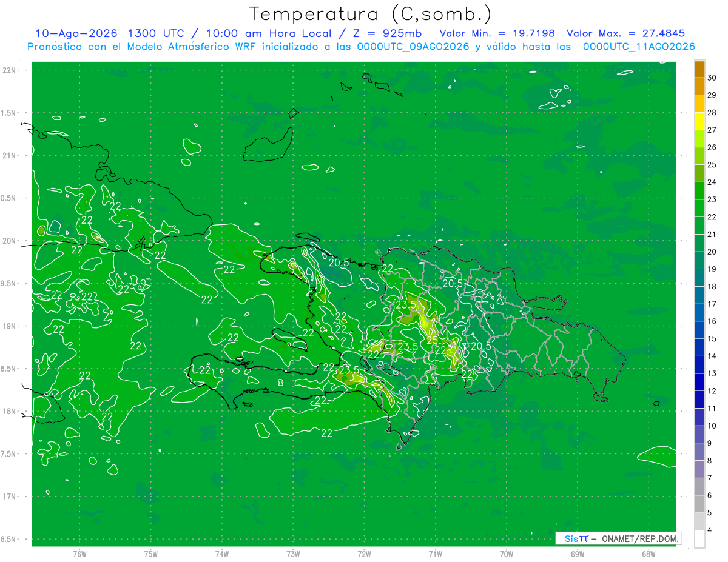
Task: Select the date text '10-Ago-2026'
Action: coord(76,33)
